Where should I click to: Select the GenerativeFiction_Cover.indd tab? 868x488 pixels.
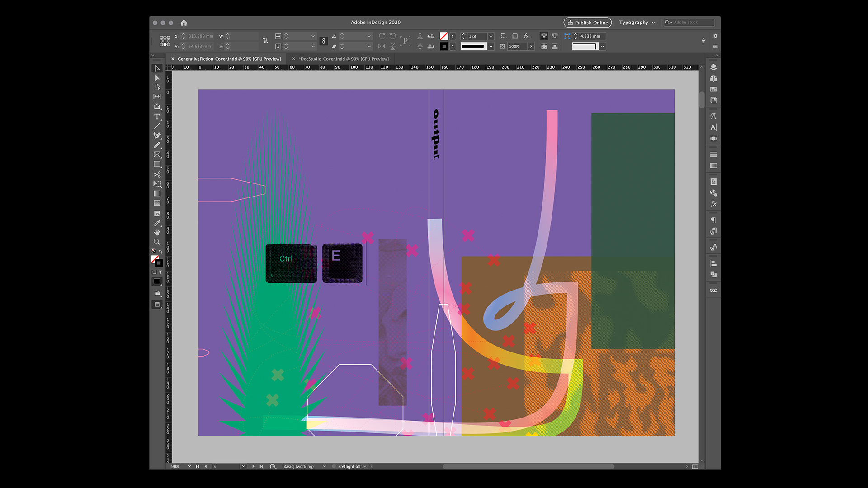[x=229, y=59]
